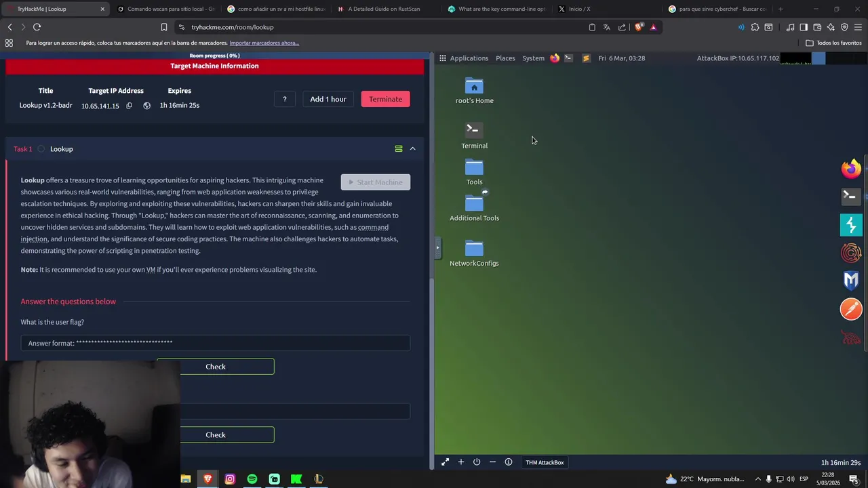Toggle Task 1 completion circle
The image size is (868, 488).
coord(41,149)
